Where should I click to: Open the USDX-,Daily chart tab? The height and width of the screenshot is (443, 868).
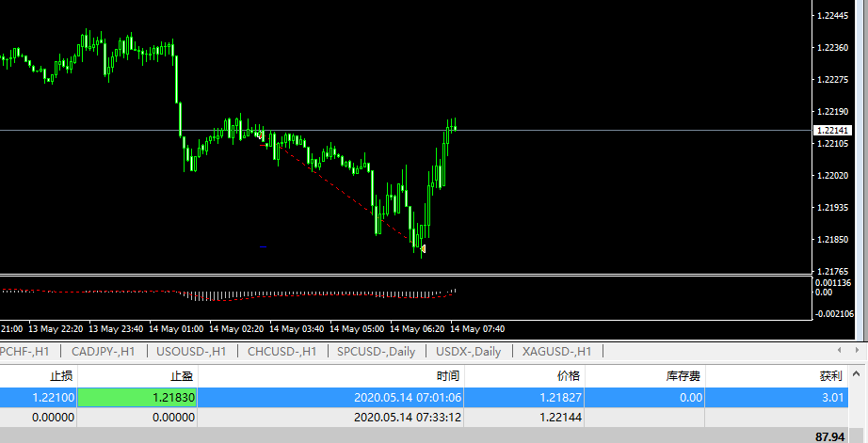tap(468, 351)
